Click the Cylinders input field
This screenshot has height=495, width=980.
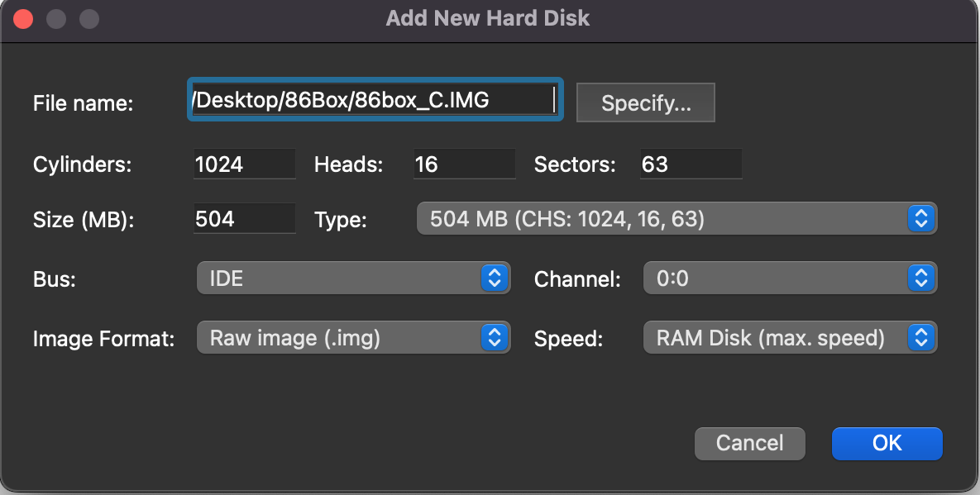pos(244,164)
